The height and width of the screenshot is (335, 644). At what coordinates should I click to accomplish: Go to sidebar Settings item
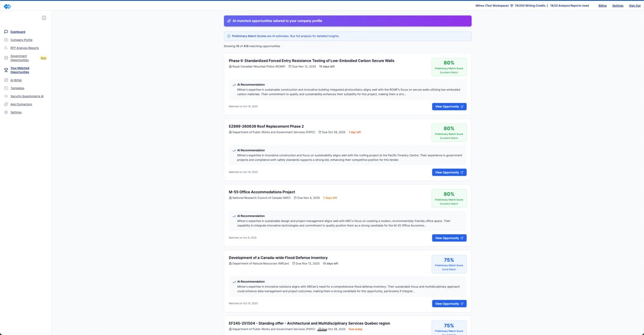(16, 112)
